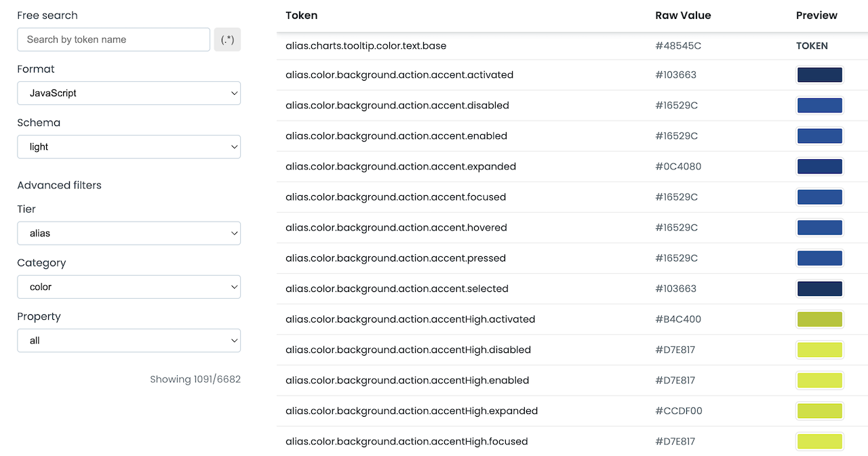This screenshot has width=868, height=456.
Task: Open the Schema dropdown set to light
Action: click(129, 146)
